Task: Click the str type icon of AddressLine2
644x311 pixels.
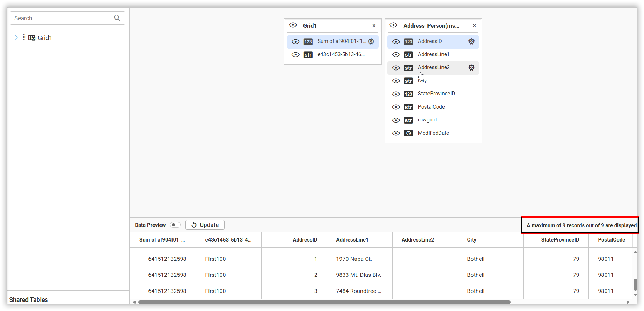Action: click(x=409, y=68)
